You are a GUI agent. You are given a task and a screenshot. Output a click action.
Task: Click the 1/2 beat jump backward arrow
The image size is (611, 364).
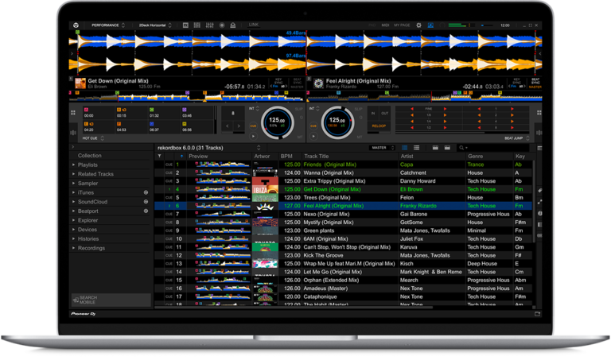coord(411,128)
